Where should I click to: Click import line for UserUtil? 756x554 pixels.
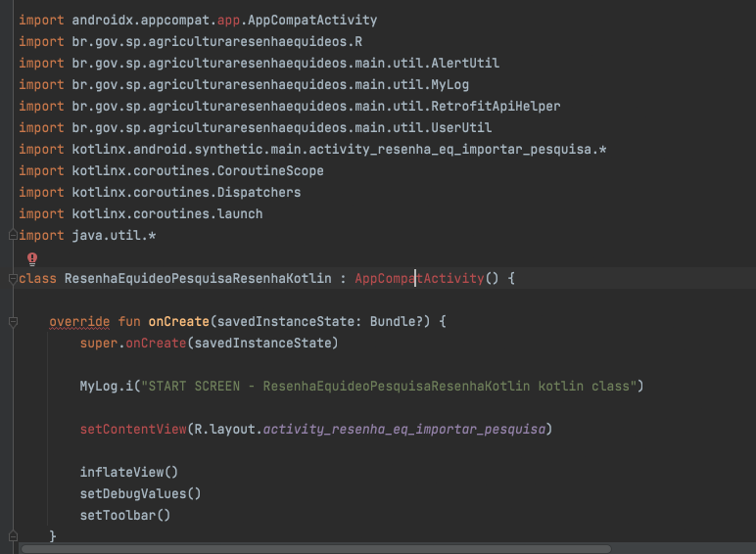256,127
